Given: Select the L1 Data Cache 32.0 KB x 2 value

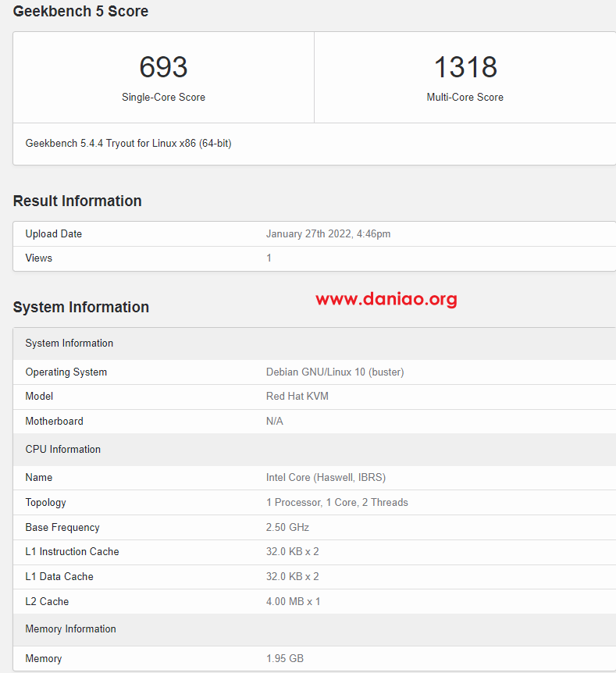Looking at the screenshot, I should [292, 576].
